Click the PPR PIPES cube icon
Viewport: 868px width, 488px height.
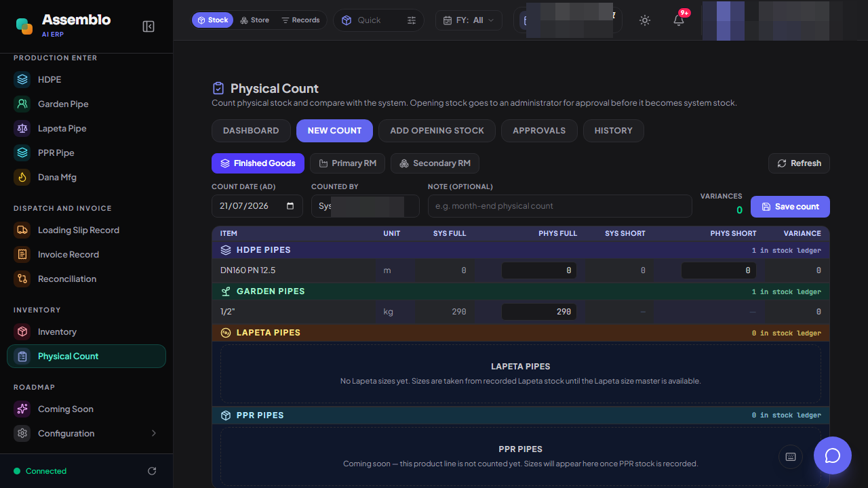click(226, 415)
